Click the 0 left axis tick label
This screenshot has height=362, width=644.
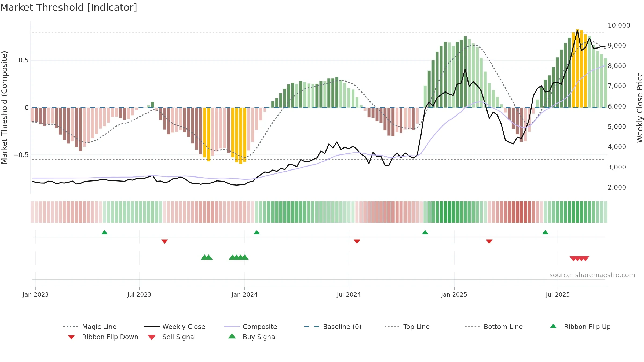pyautogui.click(x=27, y=108)
